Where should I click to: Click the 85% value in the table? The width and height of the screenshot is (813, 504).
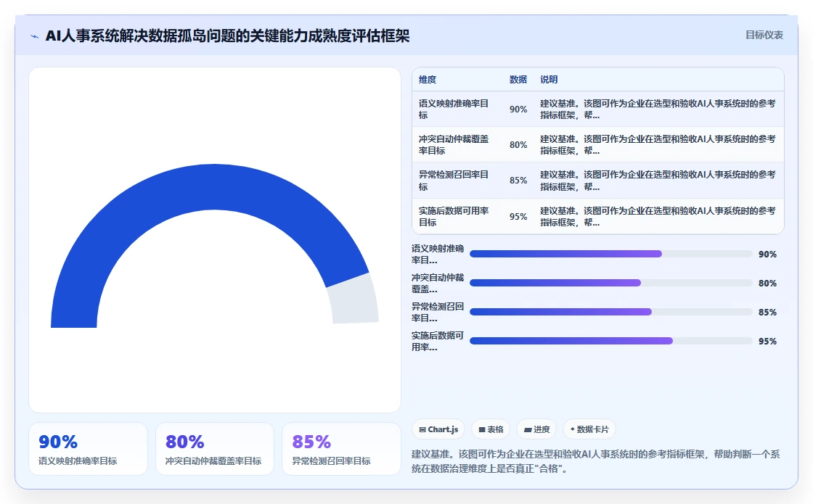[x=518, y=181]
